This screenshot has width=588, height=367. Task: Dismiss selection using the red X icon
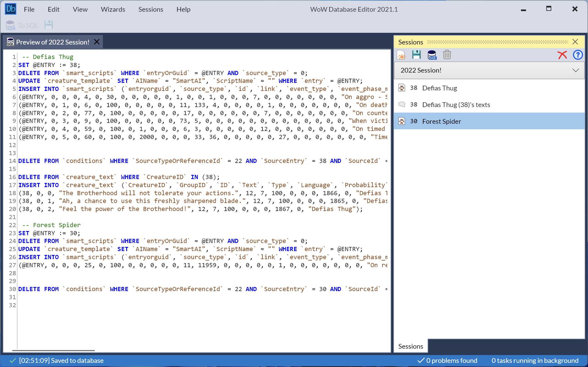click(562, 55)
